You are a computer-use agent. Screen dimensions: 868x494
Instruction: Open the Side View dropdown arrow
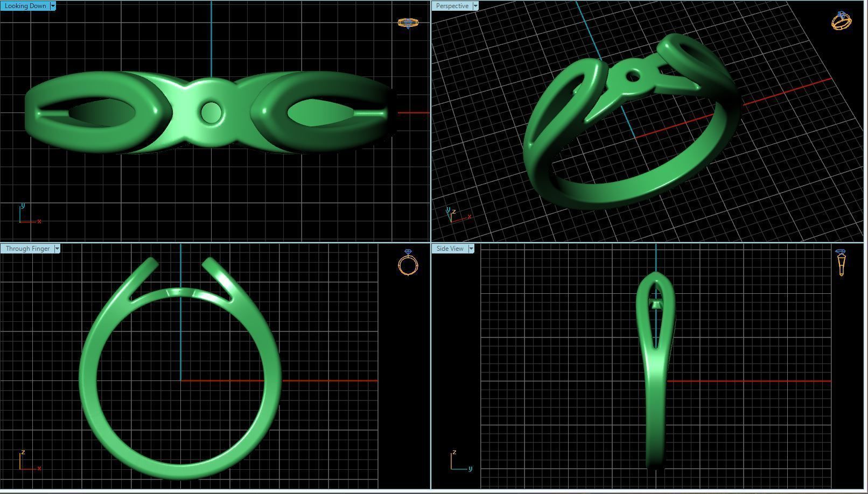click(471, 249)
